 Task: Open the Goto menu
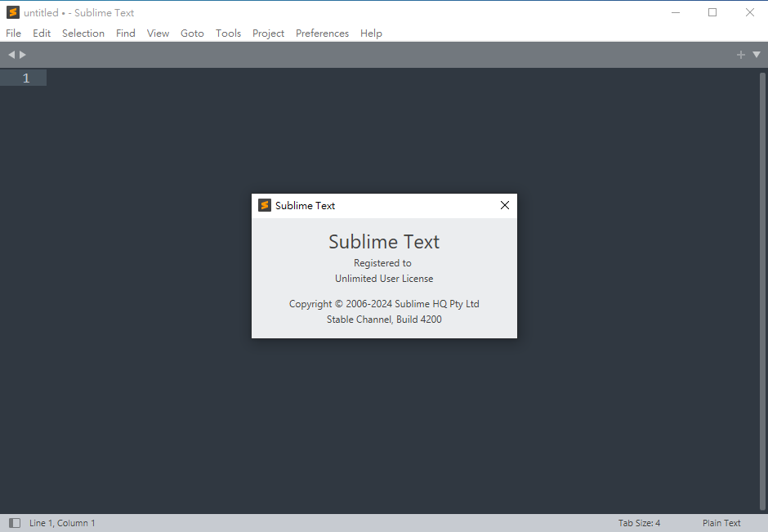[x=192, y=34]
